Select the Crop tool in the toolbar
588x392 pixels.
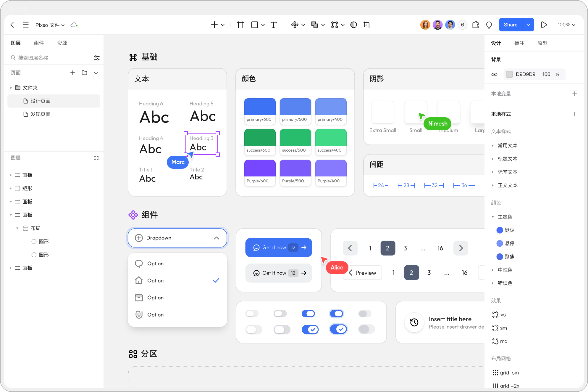[x=367, y=25]
